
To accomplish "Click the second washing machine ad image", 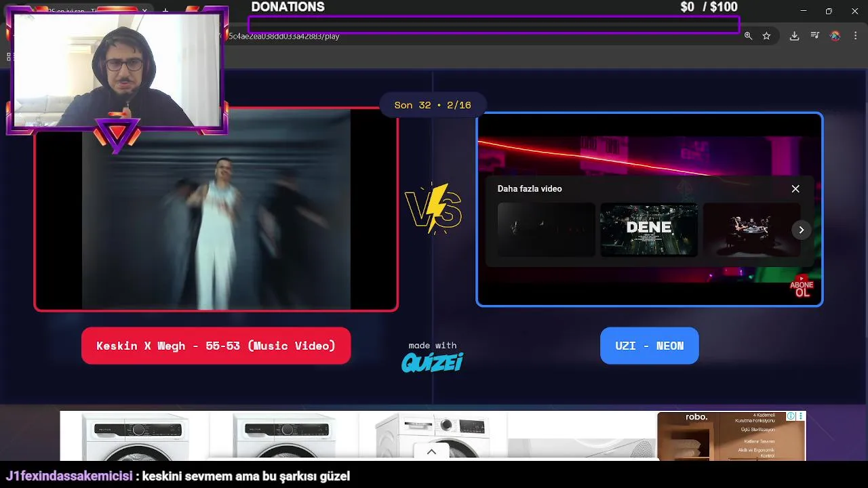I will pos(285,436).
